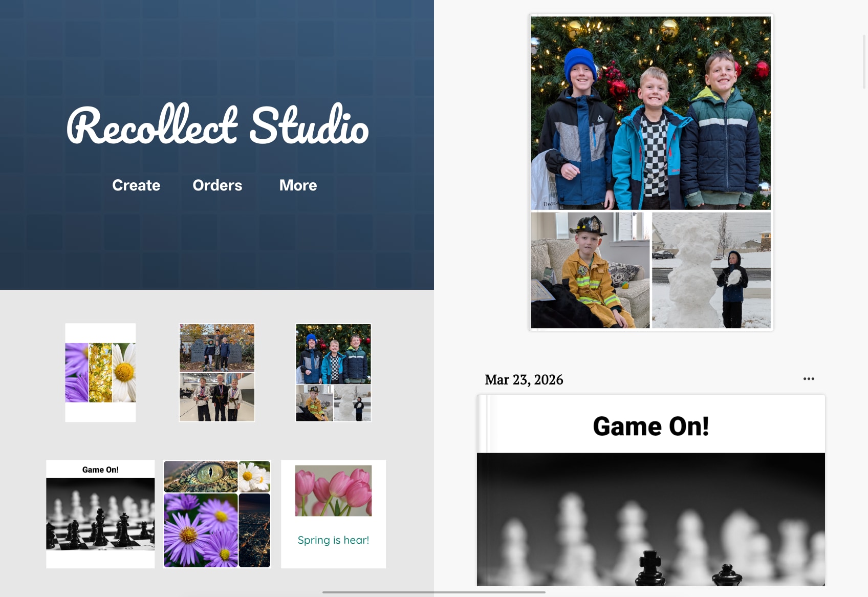Open the Game On! book cover preview
The height and width of the screenshot is (597, 868).
point(650,491)
